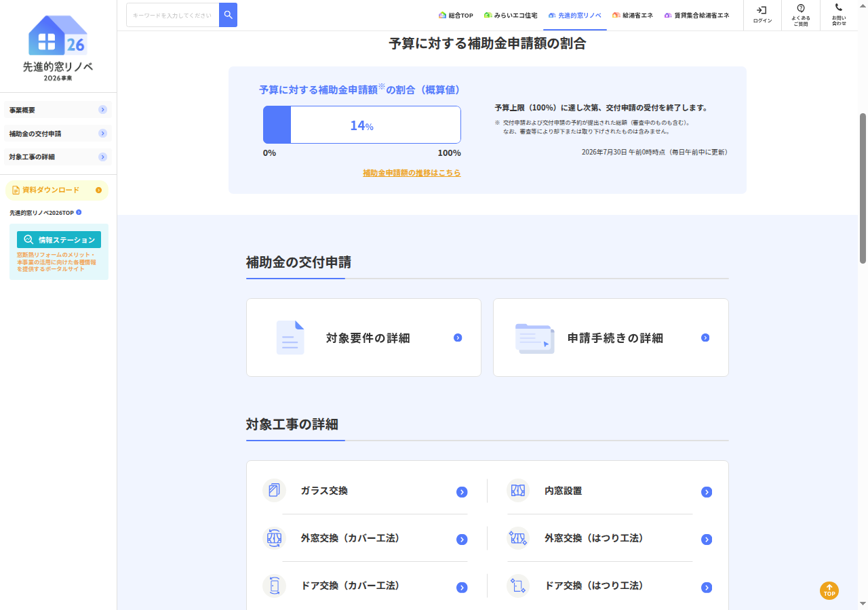Select the 先進的窓リノベ tab
Image resolution: width=868 pixels, height=610 pixels.
(x=575, y=15)
